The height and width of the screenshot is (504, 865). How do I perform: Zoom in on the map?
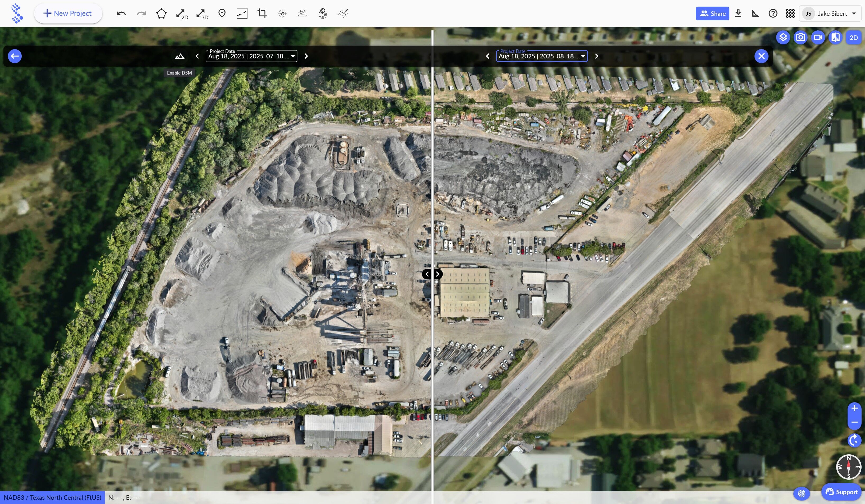click(854, 408)
